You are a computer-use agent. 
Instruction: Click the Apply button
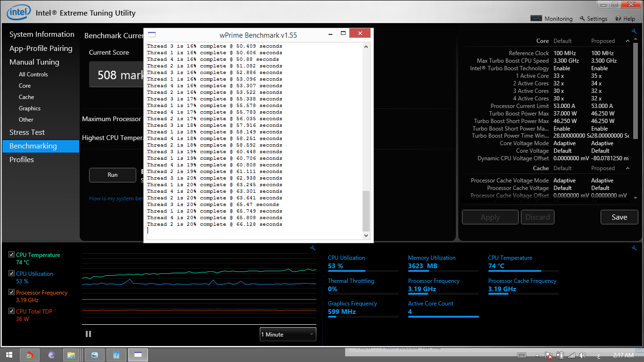coord(490,217)
